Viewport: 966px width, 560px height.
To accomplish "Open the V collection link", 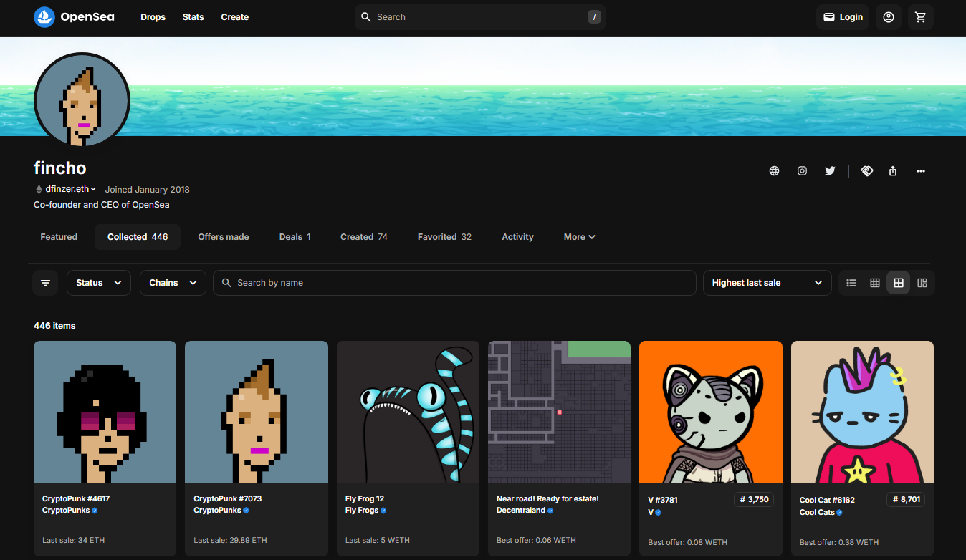I will (x=651, y=513).
